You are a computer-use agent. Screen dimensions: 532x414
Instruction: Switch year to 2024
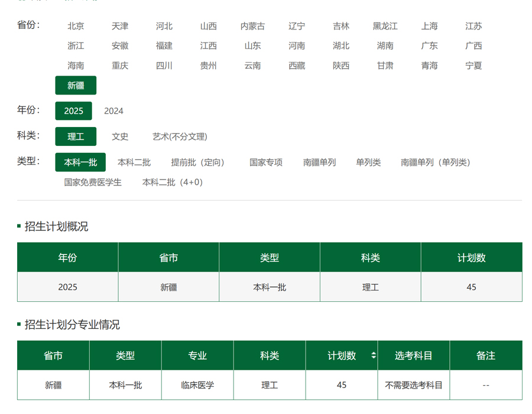click(x=113, y=111)
